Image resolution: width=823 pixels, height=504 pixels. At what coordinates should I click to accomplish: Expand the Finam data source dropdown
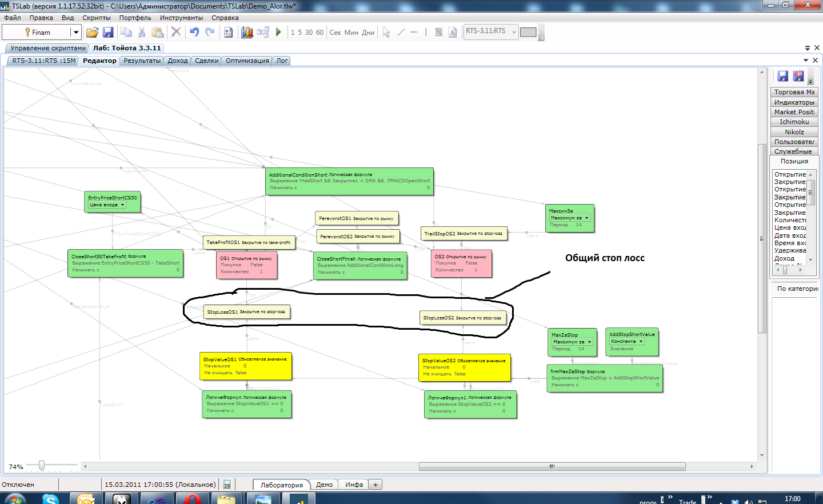pos(75,32)
